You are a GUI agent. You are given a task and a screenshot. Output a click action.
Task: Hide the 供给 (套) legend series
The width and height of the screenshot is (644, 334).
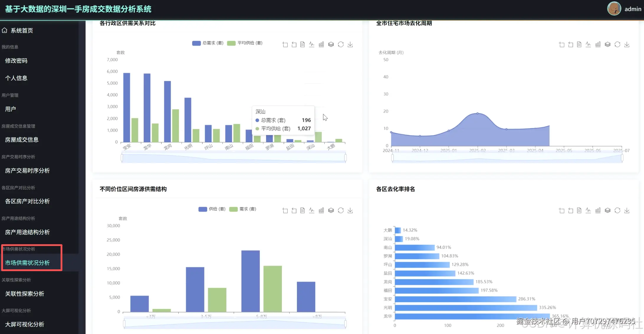(x=212, y=209)
